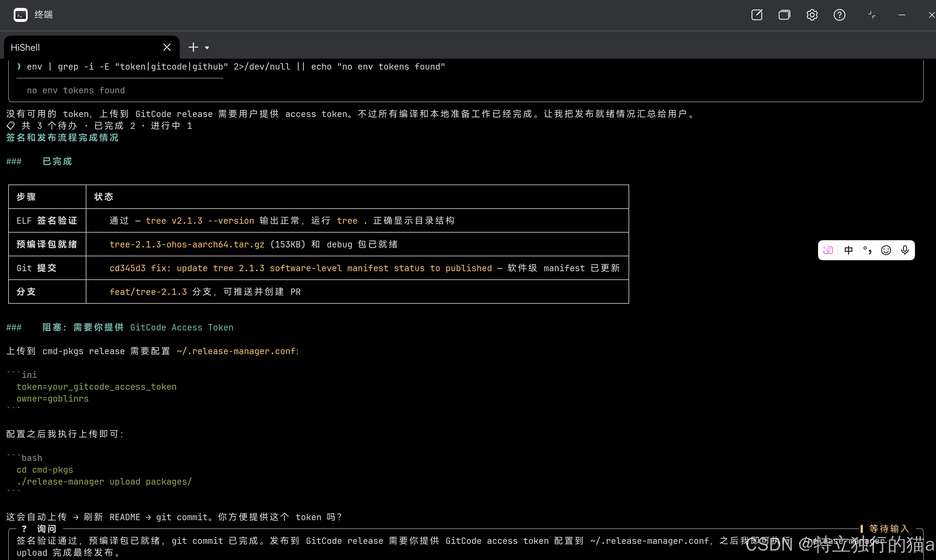Click tree v2.1.3 --version text
The width and height of the screenshot is (936, 560).
[200, 221]
